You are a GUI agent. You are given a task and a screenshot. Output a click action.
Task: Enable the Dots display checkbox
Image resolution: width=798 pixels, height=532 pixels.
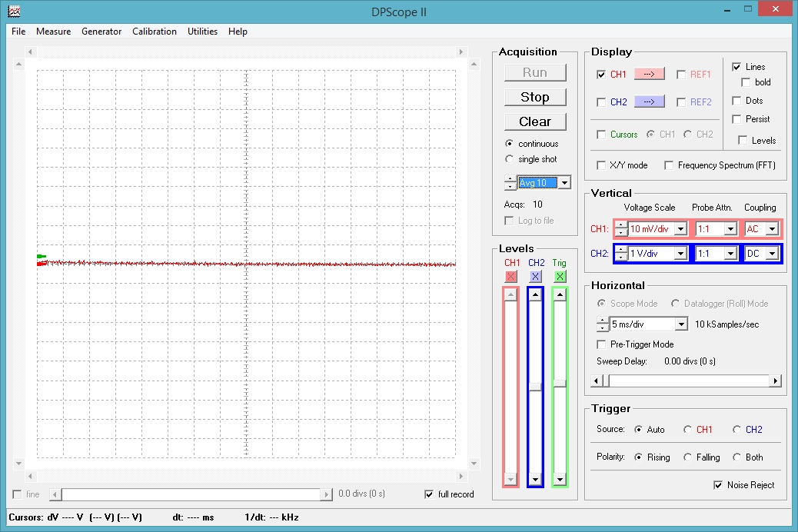coord(736,101)
